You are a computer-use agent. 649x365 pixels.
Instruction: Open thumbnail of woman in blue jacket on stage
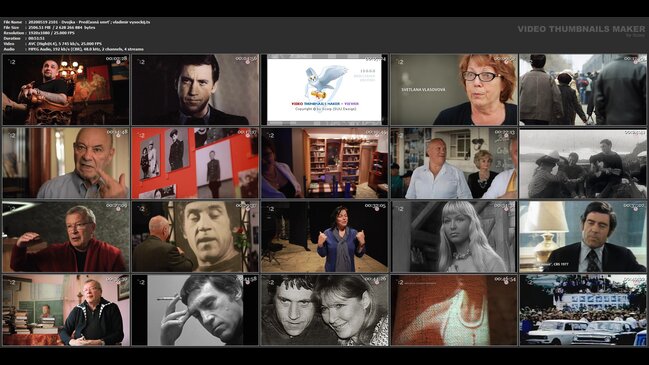[x=324, y=237]
